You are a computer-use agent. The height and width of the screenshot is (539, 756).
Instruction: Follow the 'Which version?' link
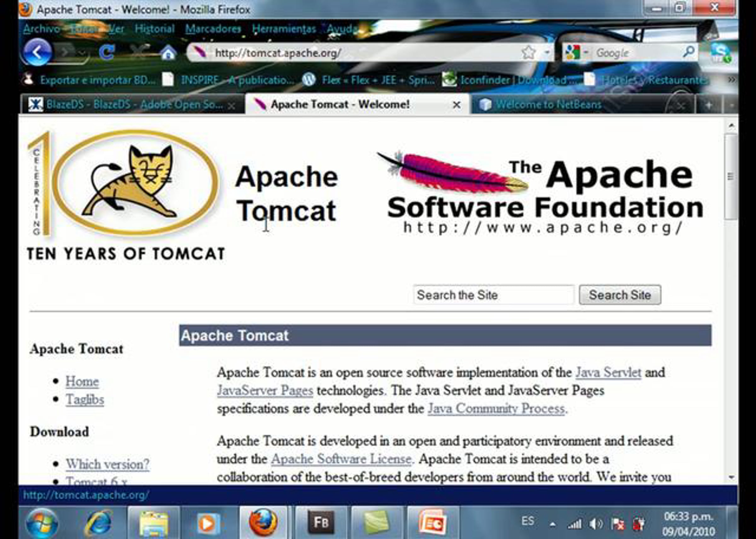click(x=107, y=464)
